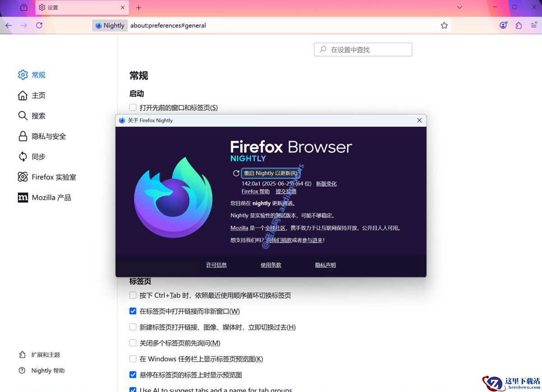Click the back navigation arrow
The image size is (542, 392).
pyautogui.click(x=9, y=25)
